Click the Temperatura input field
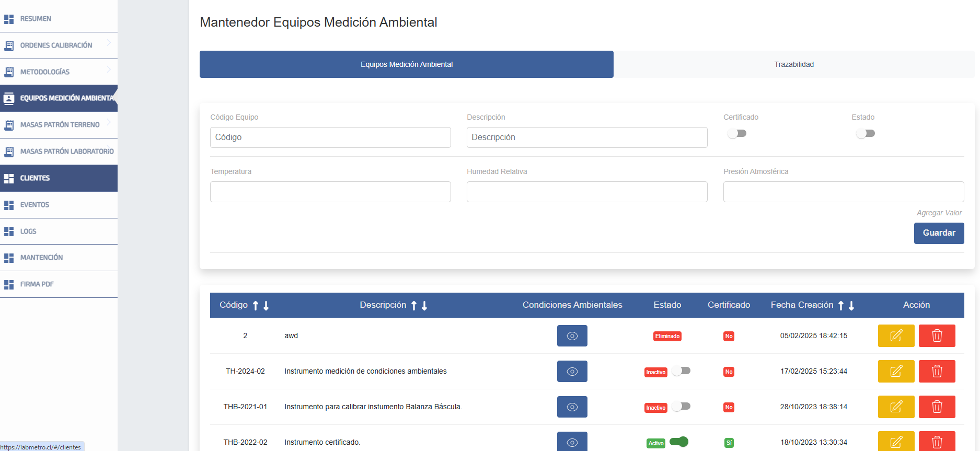 330,192
